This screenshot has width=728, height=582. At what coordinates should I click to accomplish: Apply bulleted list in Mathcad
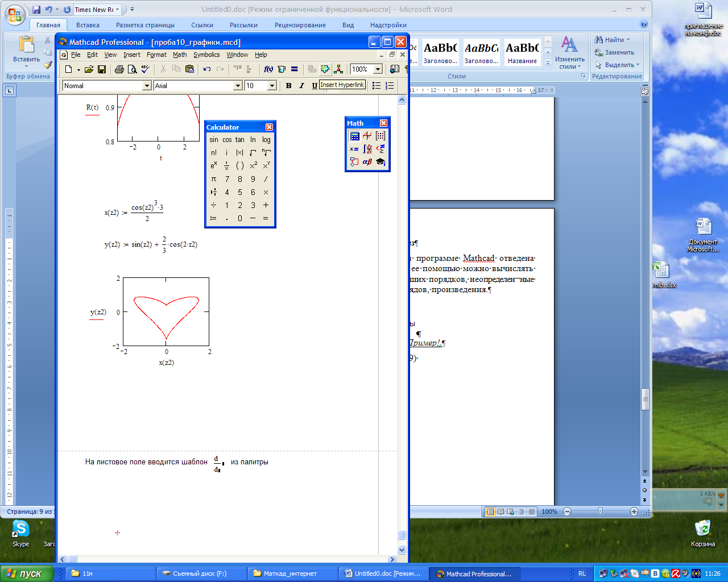click(376, 86)
